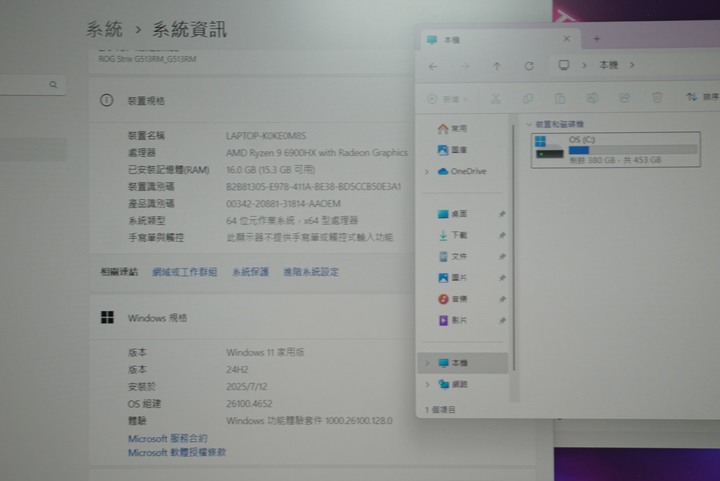Click device name LAPTOP-K0KE0M8S
Image resolution: width=720 pixels, height=481 pixels.
click(266, 136)
